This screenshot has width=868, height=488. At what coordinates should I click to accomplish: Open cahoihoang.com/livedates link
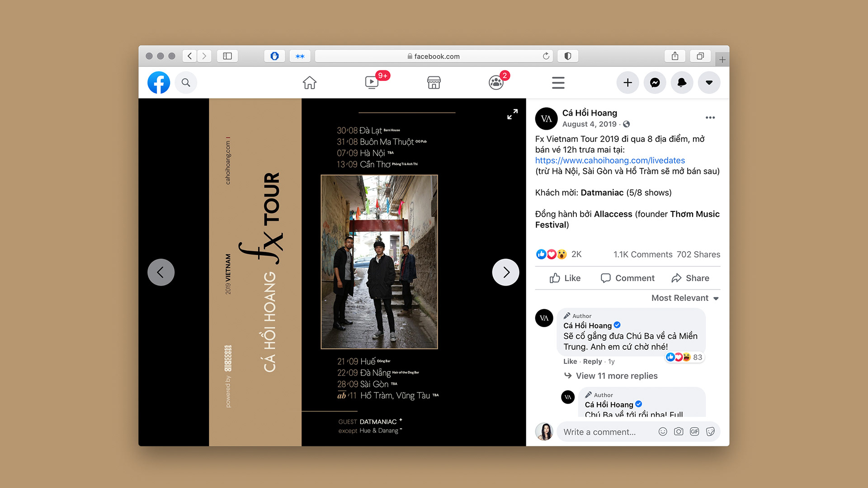click(x=610, y=160)
